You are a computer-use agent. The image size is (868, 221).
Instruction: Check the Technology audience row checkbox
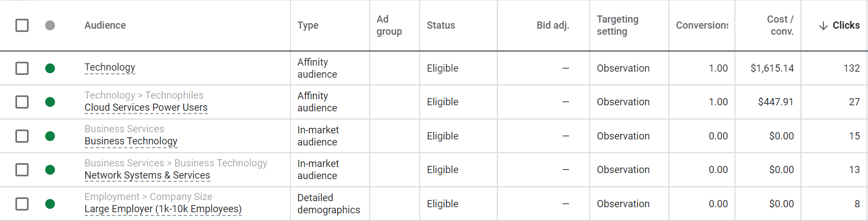pyautogui.click(x=22, y=68)
